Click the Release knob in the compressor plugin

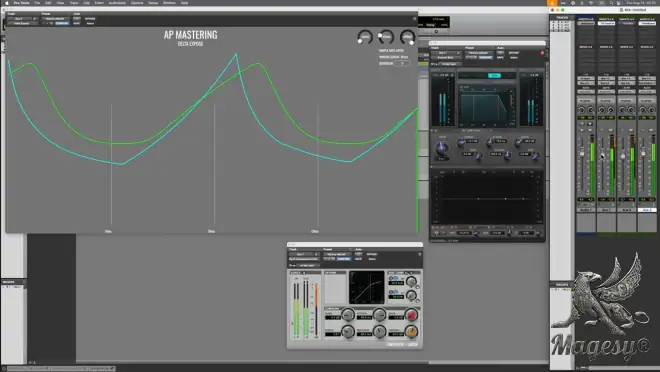(x=380, y=332)
